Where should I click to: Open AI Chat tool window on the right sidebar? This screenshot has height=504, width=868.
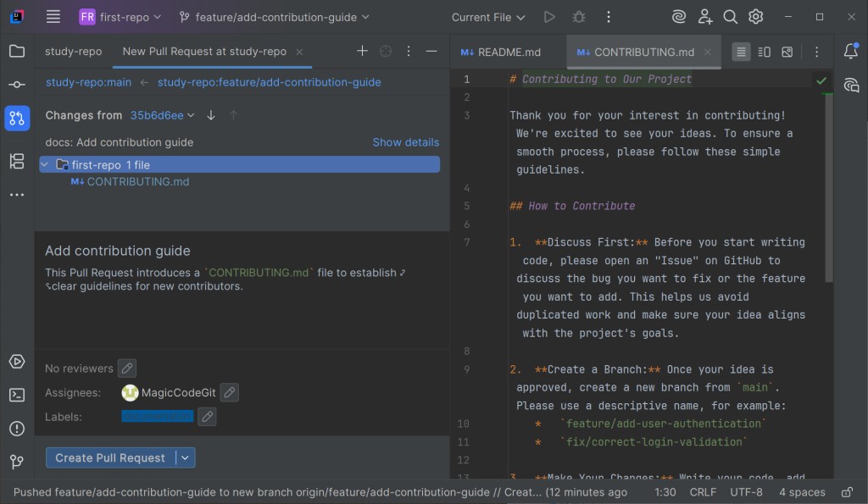coord(851,86)
